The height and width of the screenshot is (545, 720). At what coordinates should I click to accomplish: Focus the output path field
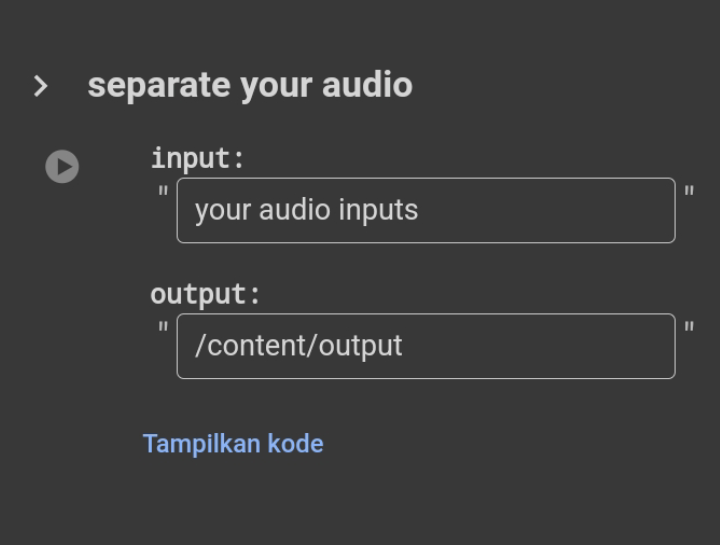[426, 346]
